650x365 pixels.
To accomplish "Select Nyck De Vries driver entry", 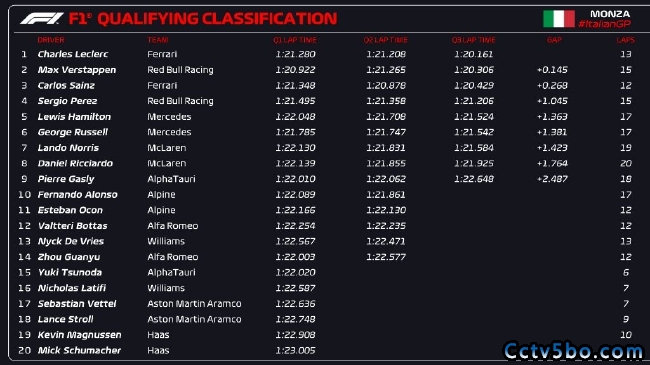I will coord(71,241).
